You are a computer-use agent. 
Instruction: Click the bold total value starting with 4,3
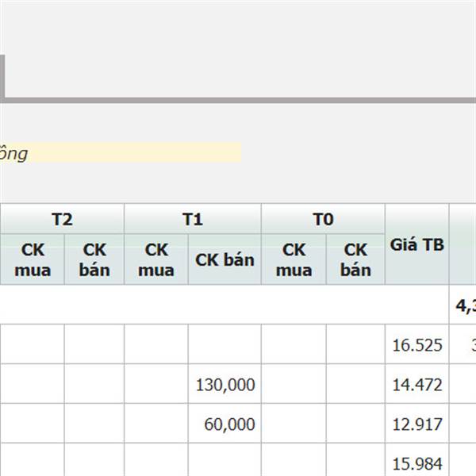[x=465, y=306]
